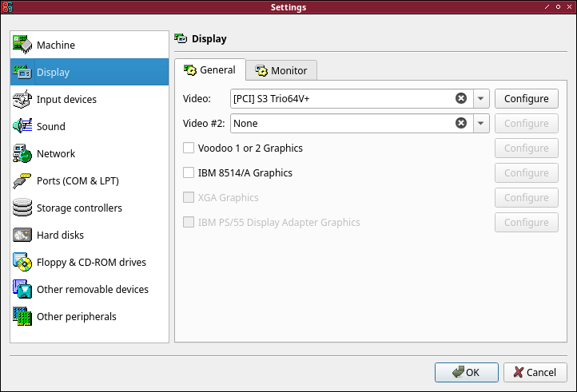Clear the Video #2 selection with X icon
Screen dimensions: 577x392
click(x=460, y=123)
